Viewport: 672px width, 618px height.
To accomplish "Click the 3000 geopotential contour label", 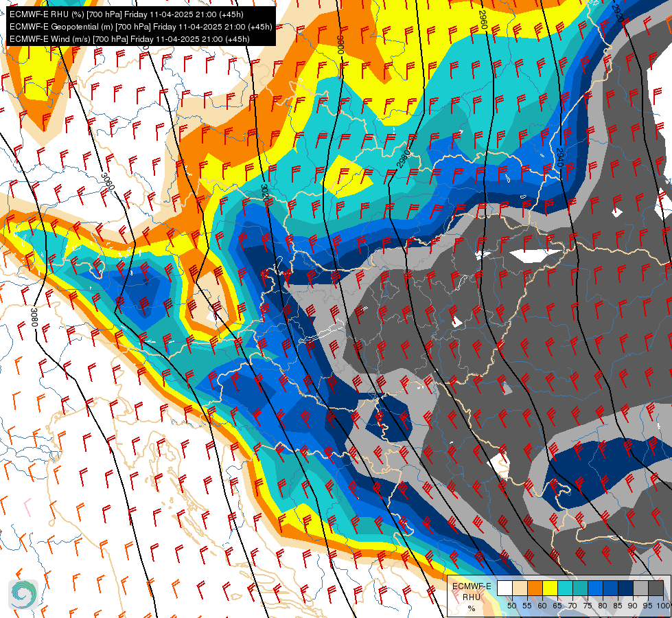I will (341, 44).
